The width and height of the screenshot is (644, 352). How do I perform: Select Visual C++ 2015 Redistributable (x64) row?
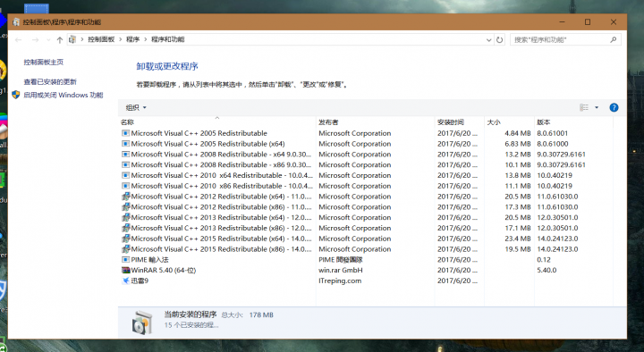coord(367,239)
